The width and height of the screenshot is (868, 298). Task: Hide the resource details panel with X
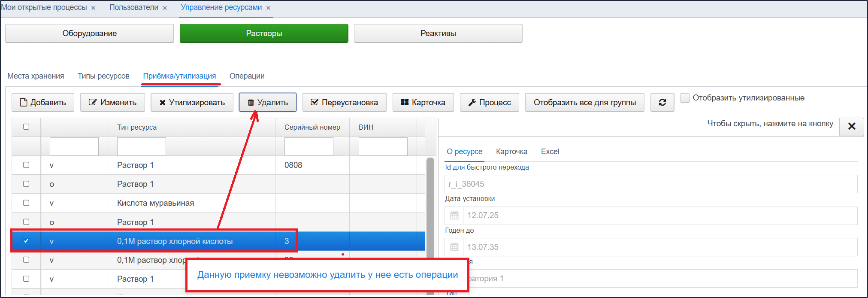(852, 126)
